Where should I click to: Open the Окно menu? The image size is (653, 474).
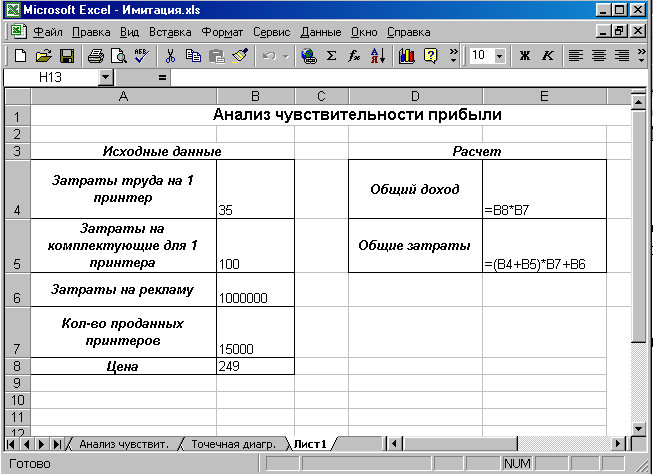click(x=364, y=32)
